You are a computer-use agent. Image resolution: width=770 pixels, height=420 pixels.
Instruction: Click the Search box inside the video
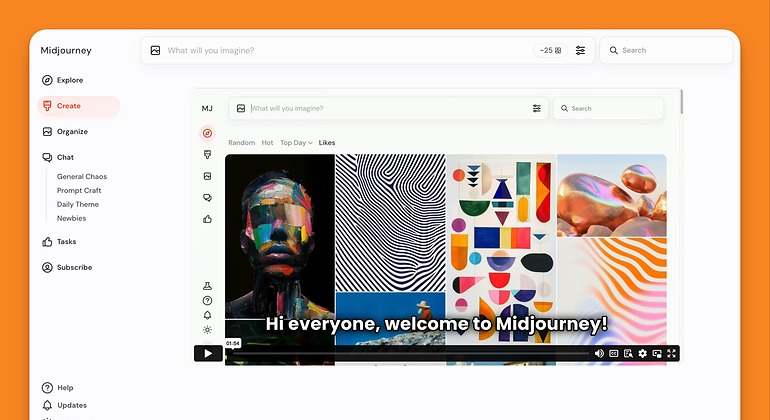(608, 108)
